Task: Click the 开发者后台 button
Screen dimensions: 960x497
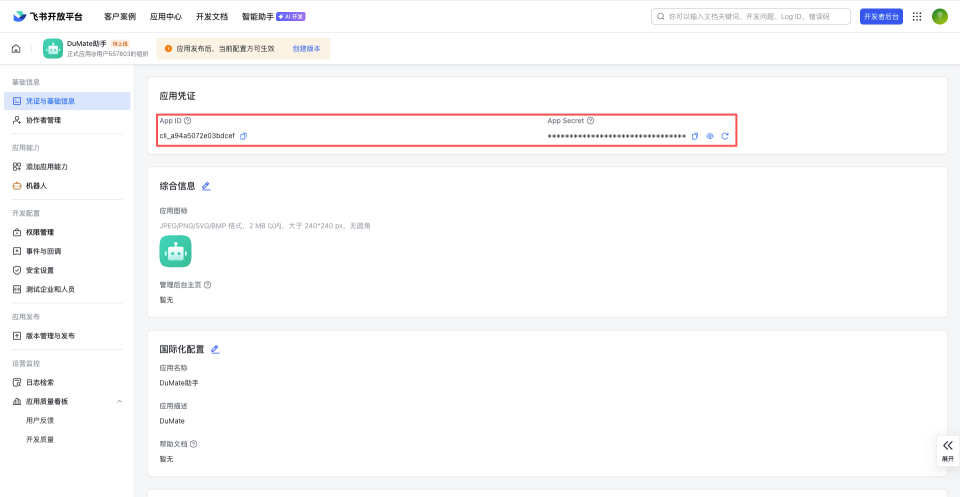Action: click(x=881, y=16)
